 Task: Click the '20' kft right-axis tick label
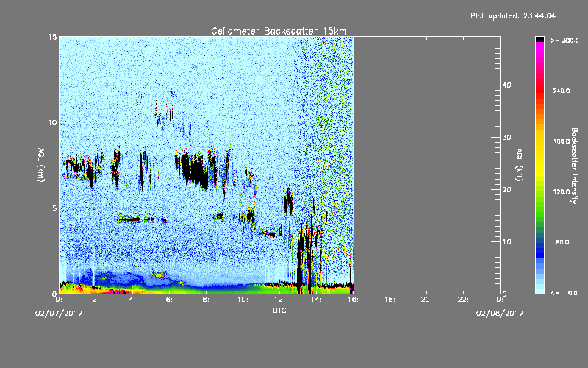tap(506, 190)
